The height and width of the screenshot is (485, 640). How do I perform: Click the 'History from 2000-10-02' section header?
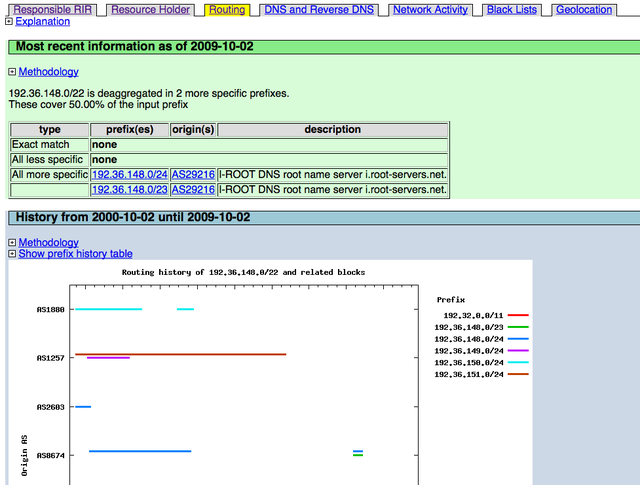coord(324,218)
